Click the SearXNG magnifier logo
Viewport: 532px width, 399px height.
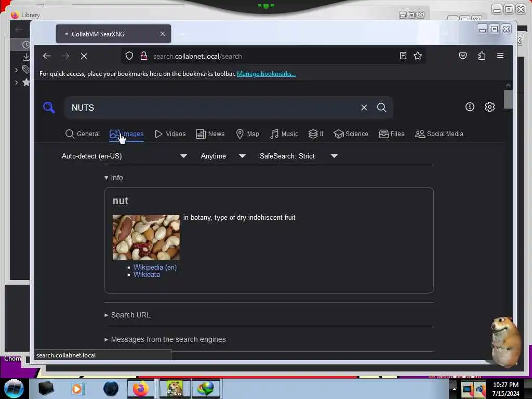(49, 108)
